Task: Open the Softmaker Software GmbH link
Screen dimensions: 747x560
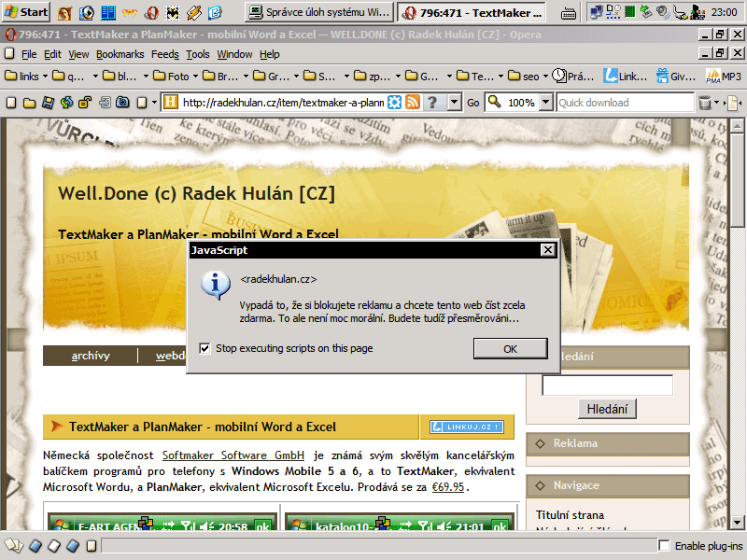Action: tap(233, 455)
